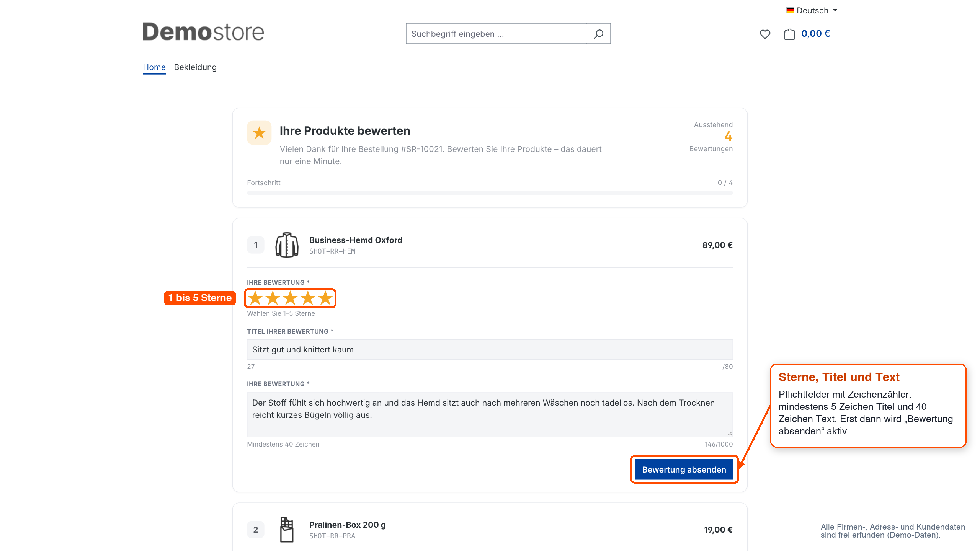Click the Pralinen-Box product icon
The width and height of the screenshot is (980, 551).
(x=287, y=530)
